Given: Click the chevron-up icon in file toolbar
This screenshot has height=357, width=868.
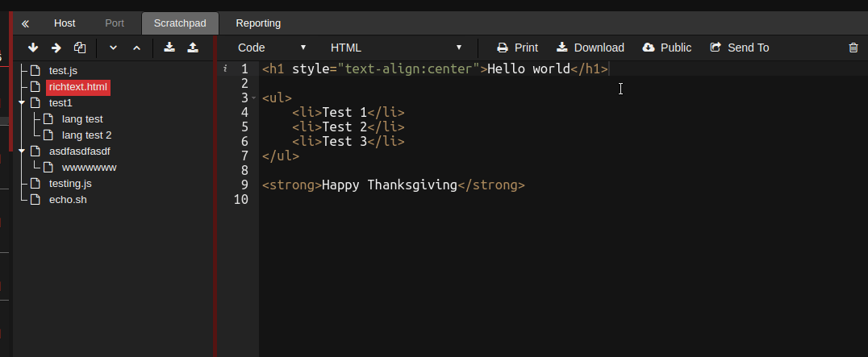Looking at the screenshot, I should (x=136, y=48).
